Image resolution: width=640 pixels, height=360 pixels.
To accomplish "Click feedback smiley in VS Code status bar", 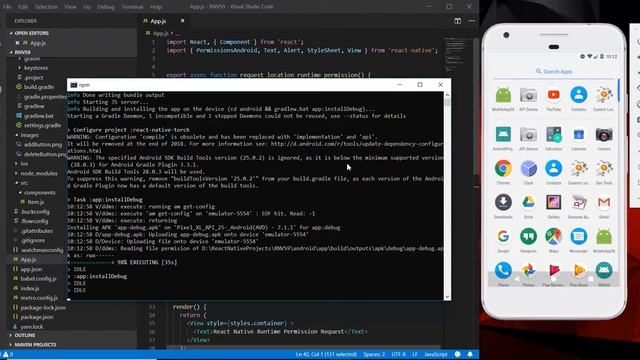I will [x=458, y=354].
